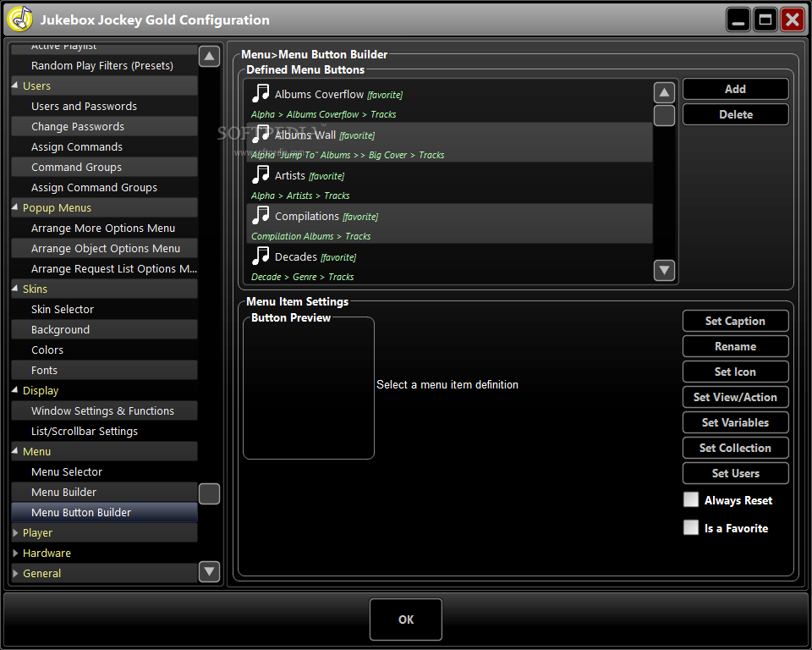Select the Decades [favorite] entry
The width and height of the screenshot is (812, 650).
pyautogui.click(x=449, y=264)
